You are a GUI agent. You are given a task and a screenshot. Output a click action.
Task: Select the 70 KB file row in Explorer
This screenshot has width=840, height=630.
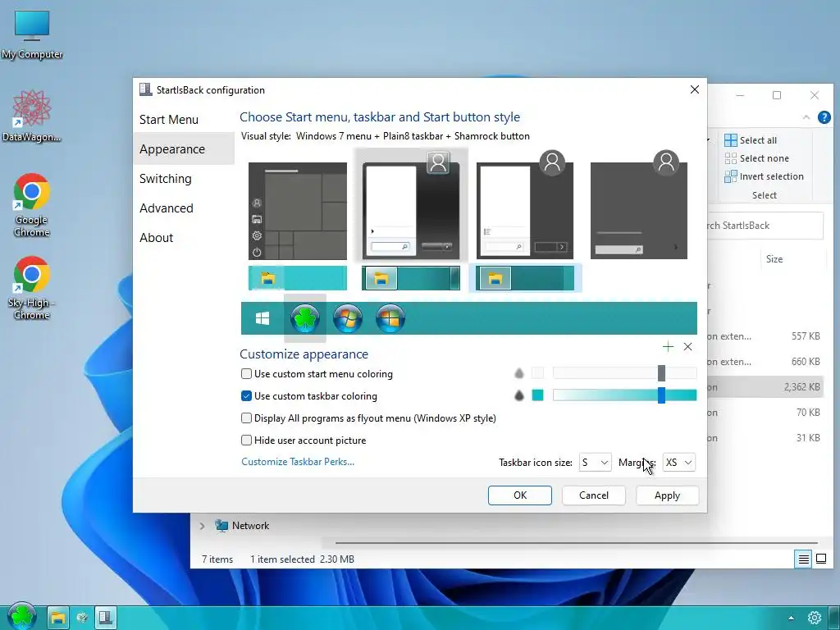[766, 412]
